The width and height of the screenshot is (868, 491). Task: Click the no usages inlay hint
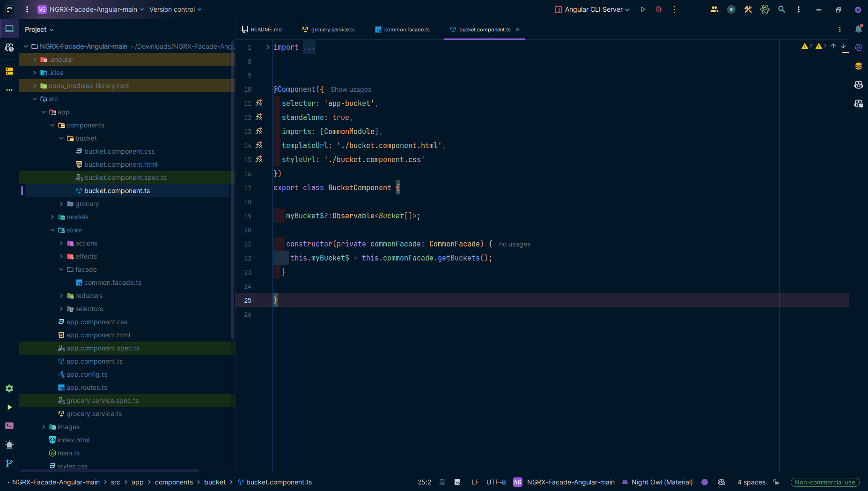[515, 244]
